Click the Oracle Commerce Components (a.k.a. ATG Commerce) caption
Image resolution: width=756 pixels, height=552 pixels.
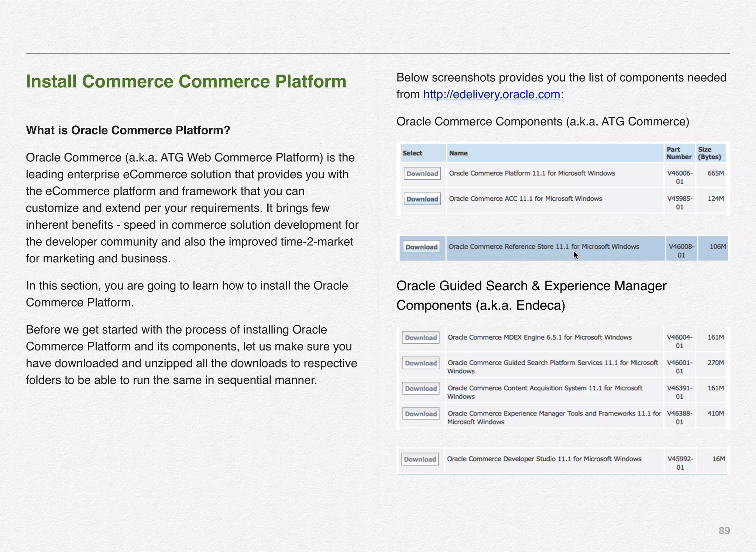pos(543,121)
